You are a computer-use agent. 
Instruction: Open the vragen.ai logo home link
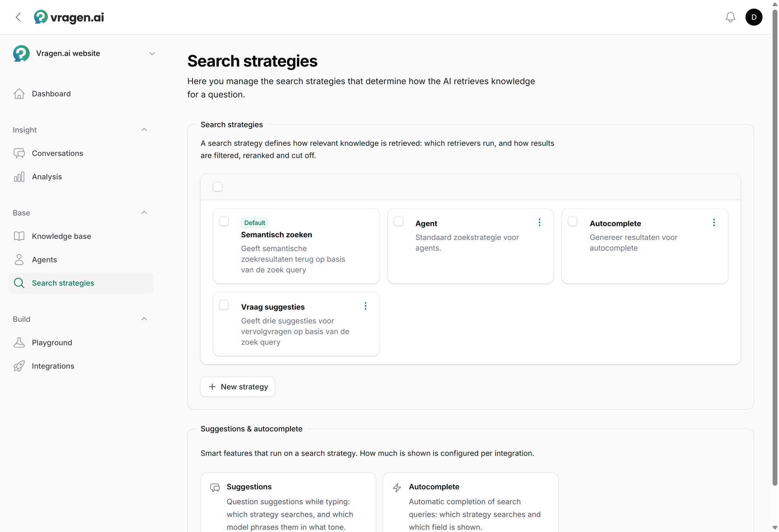point(69,17)
